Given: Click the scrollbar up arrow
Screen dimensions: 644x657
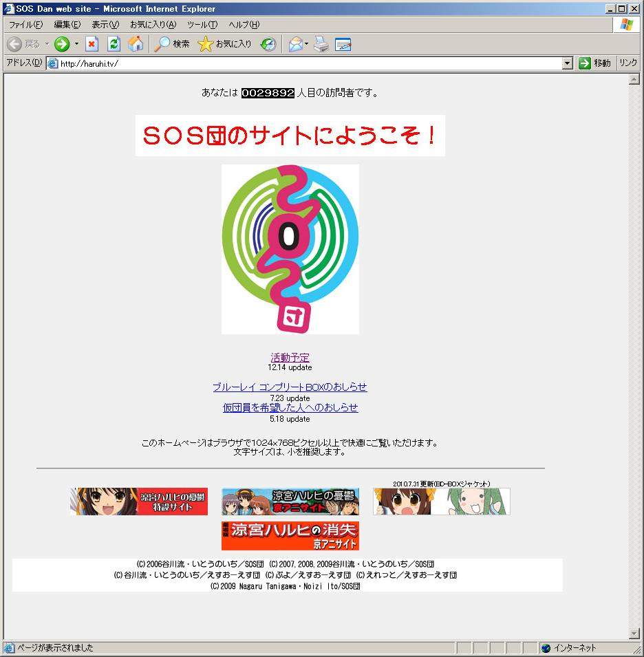Looking at the screenshot, I should coord(634,79).
